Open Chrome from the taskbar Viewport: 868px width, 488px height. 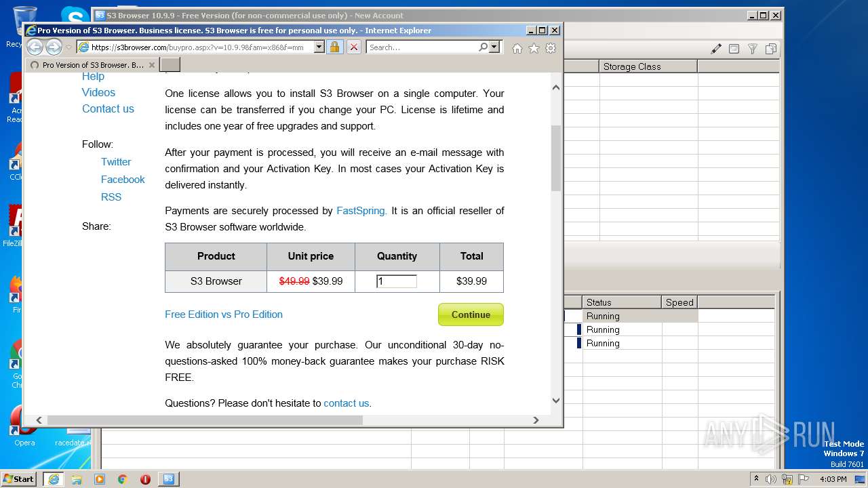(123, 479)
